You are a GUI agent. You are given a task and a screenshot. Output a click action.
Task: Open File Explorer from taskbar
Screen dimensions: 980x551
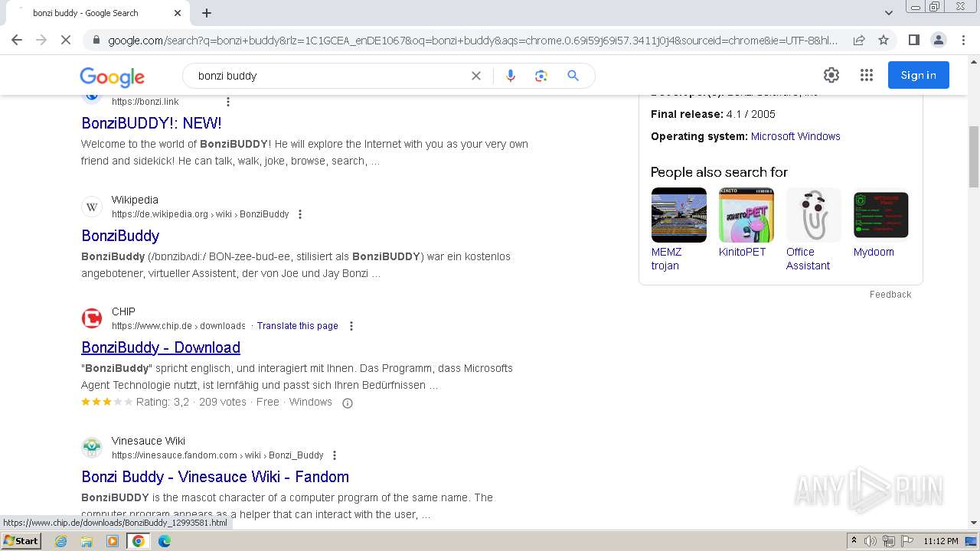(87, 541)
